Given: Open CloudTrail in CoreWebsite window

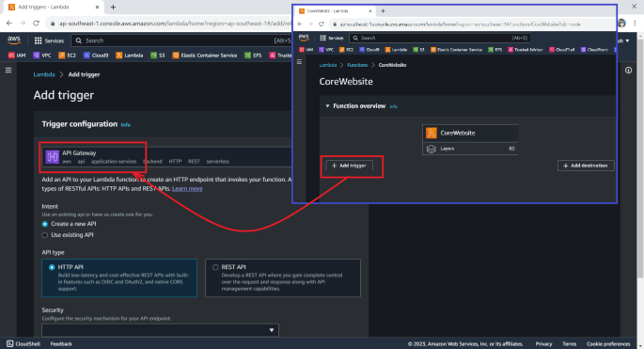Looking at the screenshot, I should [x=562, y=50].
